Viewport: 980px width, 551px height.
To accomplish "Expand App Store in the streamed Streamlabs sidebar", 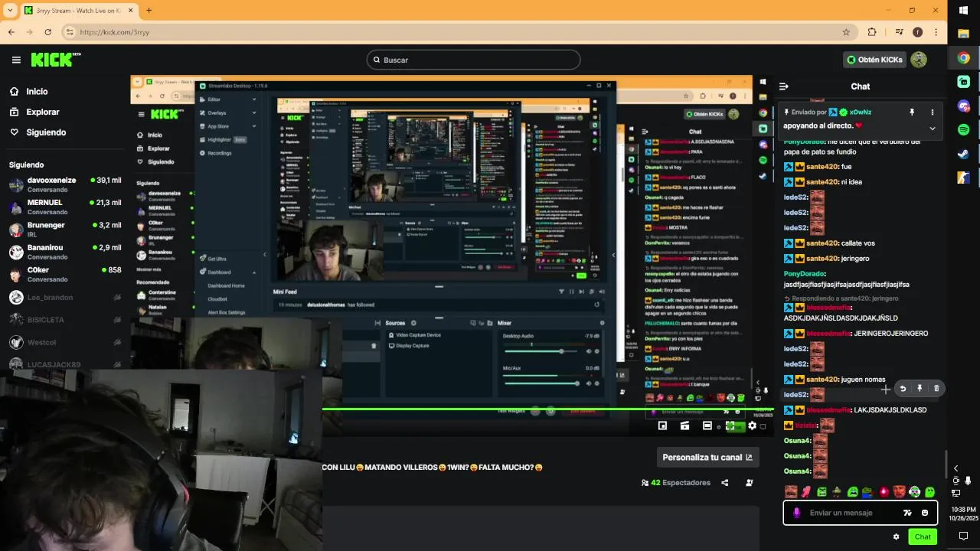I will click(x=254, y=126).
